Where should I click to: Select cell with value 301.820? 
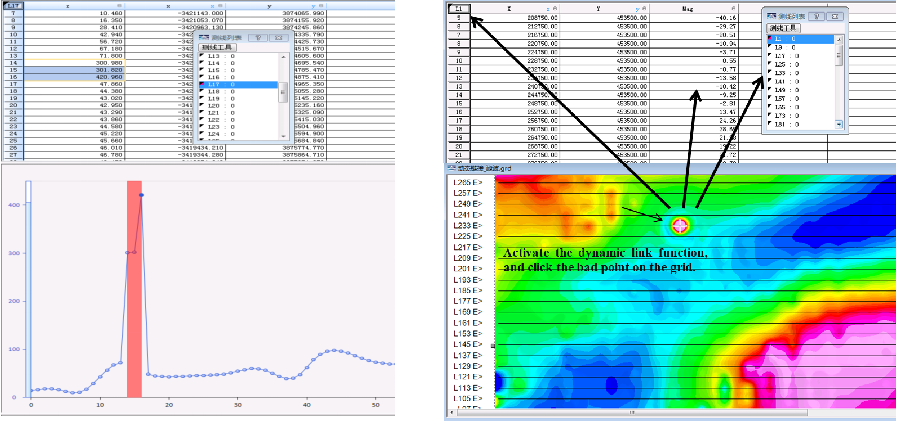(74, 69)
